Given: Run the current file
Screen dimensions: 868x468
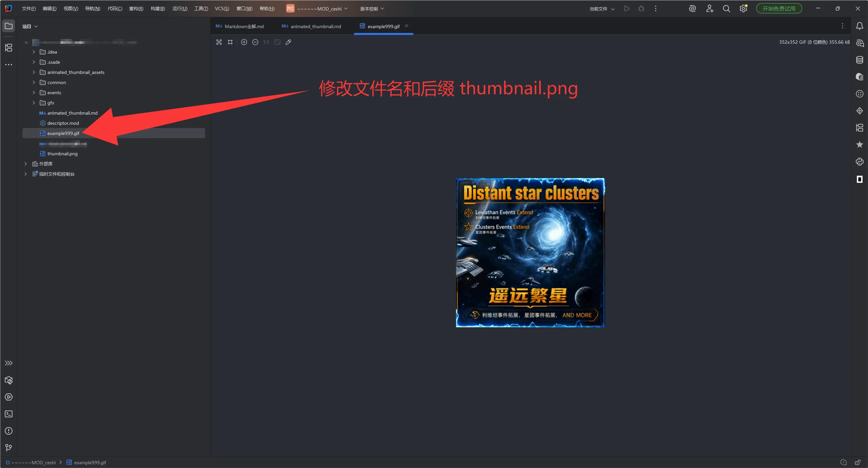Looking at the screenshot, I should pos(627,9).
